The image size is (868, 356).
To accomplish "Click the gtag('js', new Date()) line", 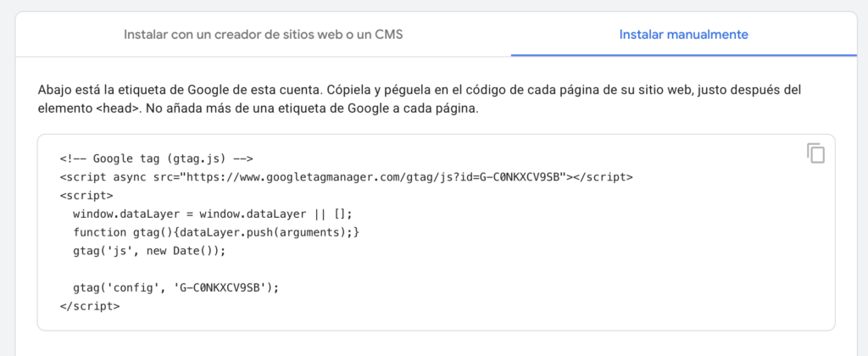I will [151, 251].
